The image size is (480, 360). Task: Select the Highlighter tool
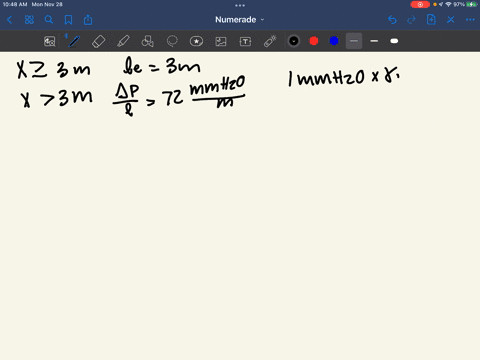tap(123, 41)
